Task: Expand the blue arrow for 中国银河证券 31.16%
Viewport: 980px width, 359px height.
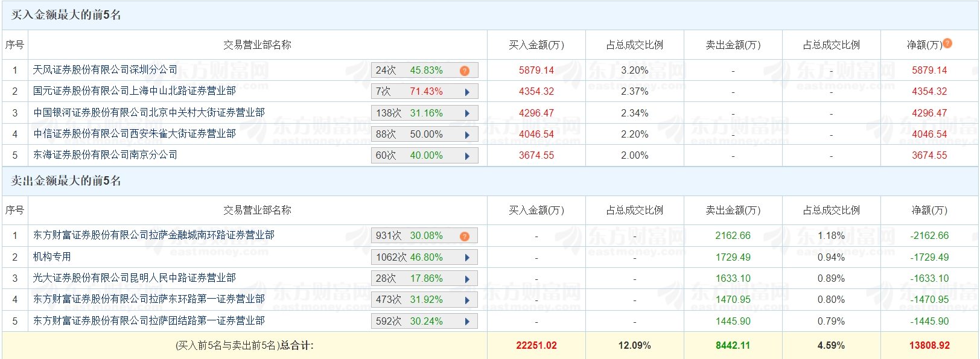Action: pyautogui.click(x=467, y=113)
